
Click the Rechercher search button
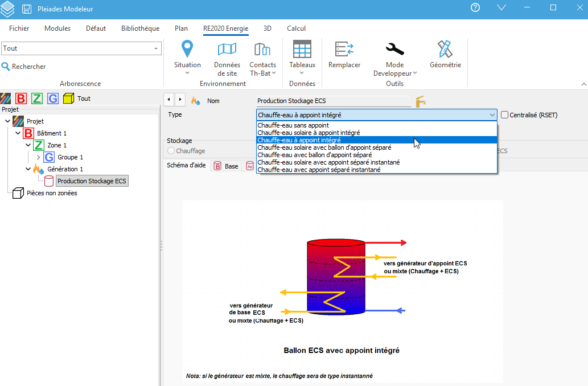coord(24,67)
